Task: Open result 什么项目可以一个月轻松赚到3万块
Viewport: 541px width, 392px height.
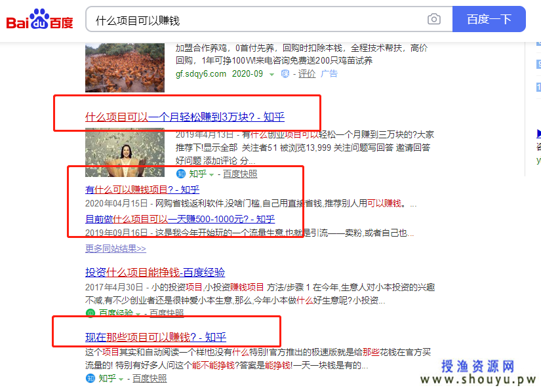Action: pyautogui.click(x=185, y=117)
